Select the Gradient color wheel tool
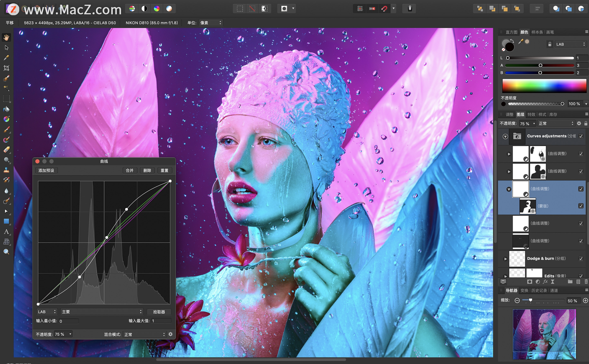The width and height of the screenshot is (589, 364). coord(6,119)
